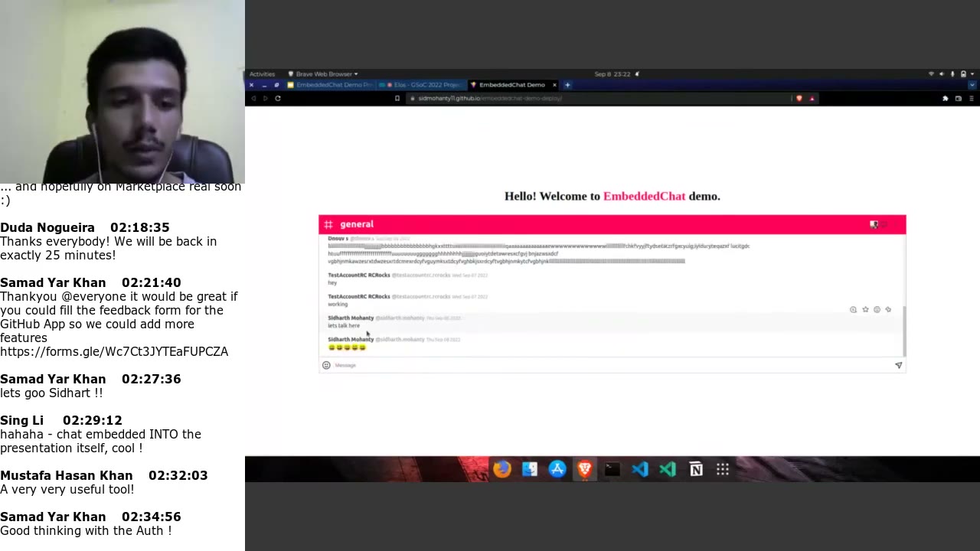Click Brave Shields icon in address bar
Screen dimensions: 980x551
[x=799, y=98]
